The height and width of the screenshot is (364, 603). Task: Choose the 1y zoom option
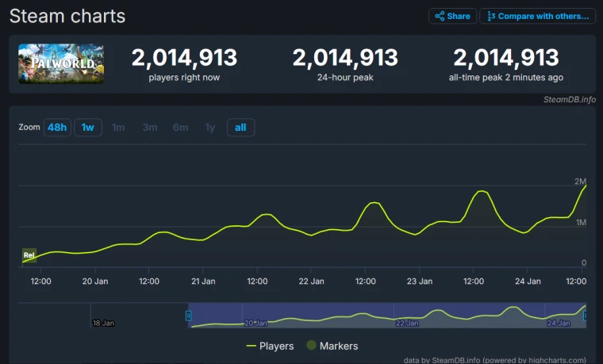(209, 128)
